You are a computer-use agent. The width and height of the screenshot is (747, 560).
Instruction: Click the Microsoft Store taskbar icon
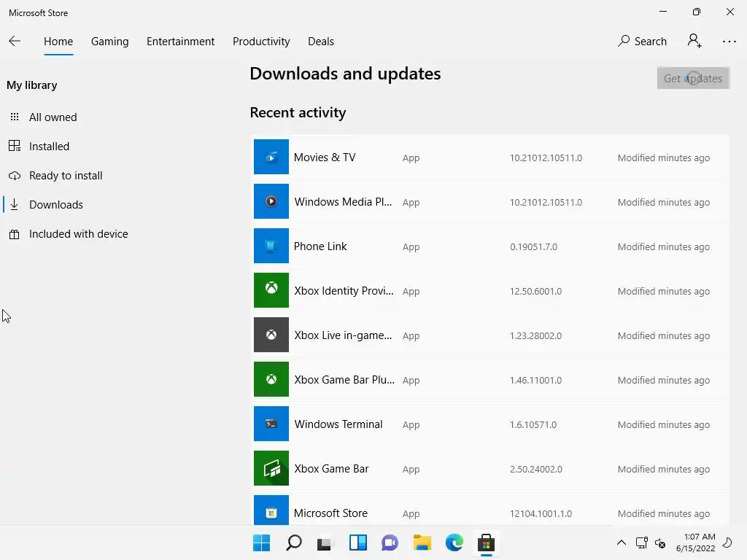[486, 542]
